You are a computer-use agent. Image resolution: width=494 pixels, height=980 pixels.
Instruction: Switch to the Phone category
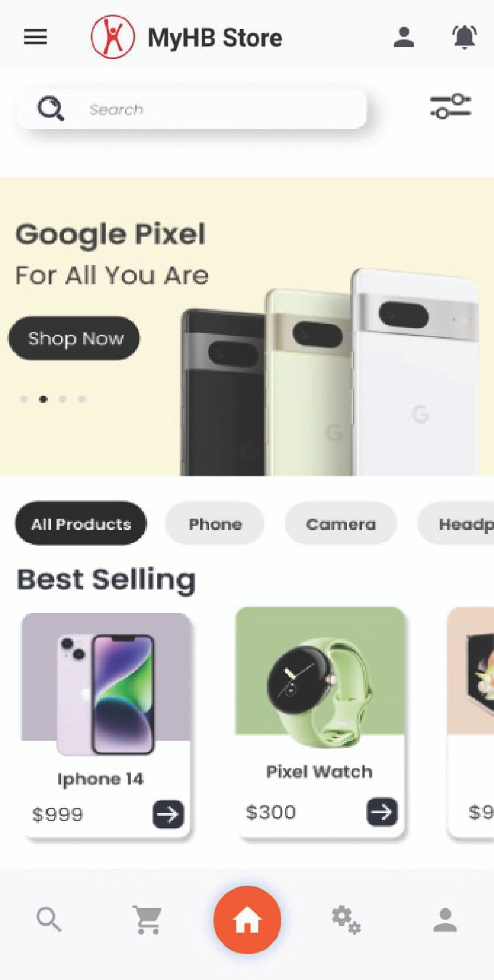pyautogui.click(x=215, y=524)
